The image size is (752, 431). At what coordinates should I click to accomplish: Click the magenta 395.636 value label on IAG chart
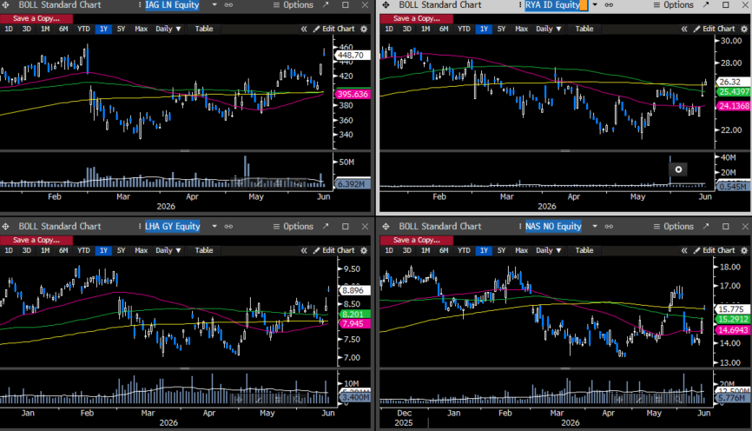[352, 94]
